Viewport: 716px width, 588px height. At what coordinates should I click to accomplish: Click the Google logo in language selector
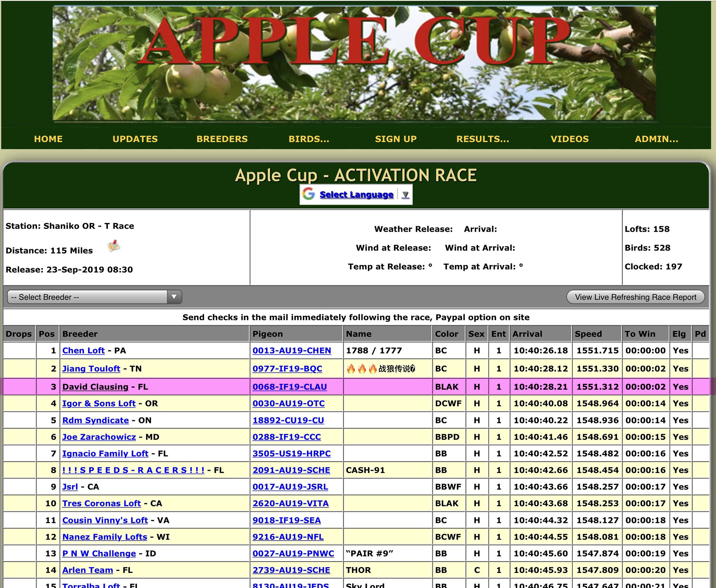(308, 194)
